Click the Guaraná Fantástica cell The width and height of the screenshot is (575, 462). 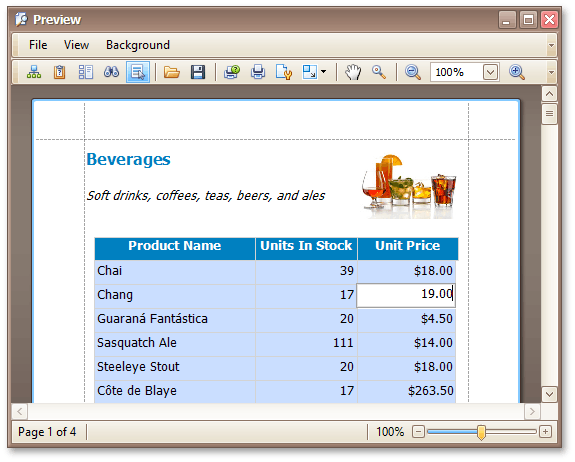point(175,320)
